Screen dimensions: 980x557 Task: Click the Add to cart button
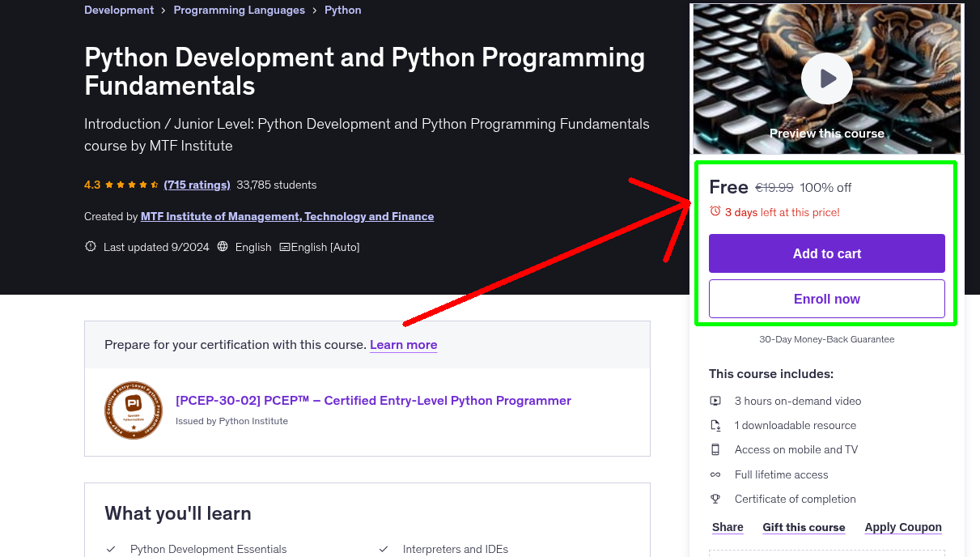pos(827,253)
